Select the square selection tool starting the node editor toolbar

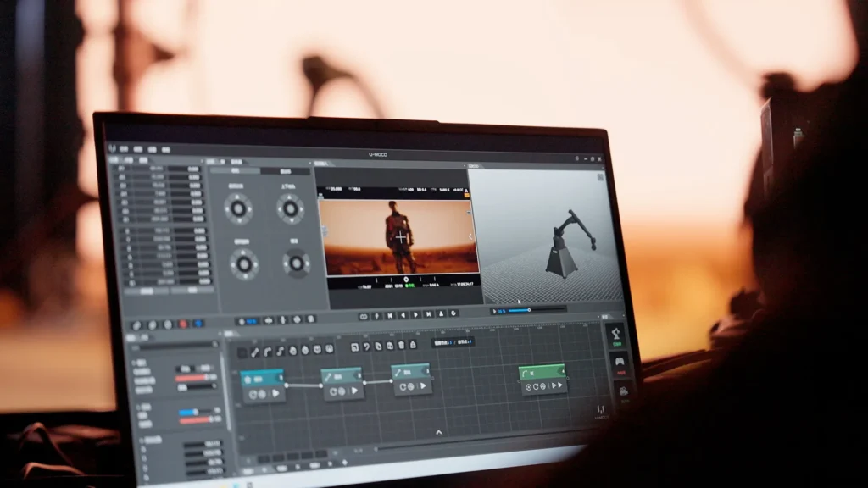point(242,352)
